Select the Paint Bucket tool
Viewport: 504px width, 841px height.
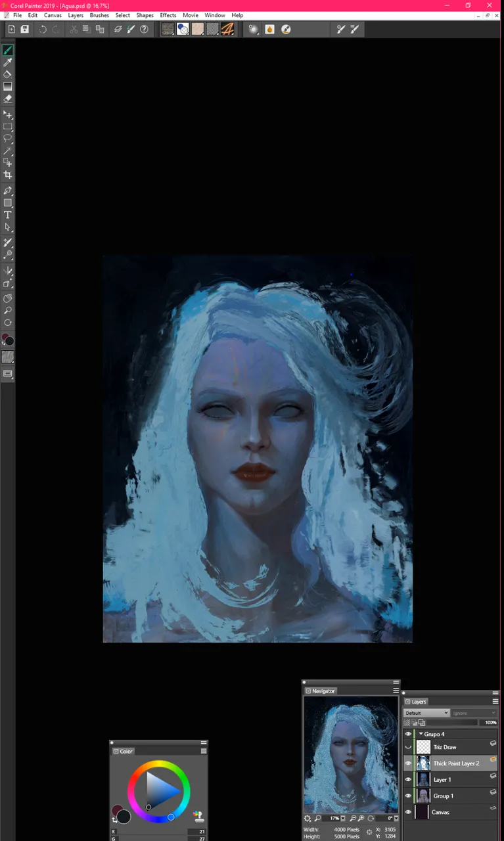8,74
